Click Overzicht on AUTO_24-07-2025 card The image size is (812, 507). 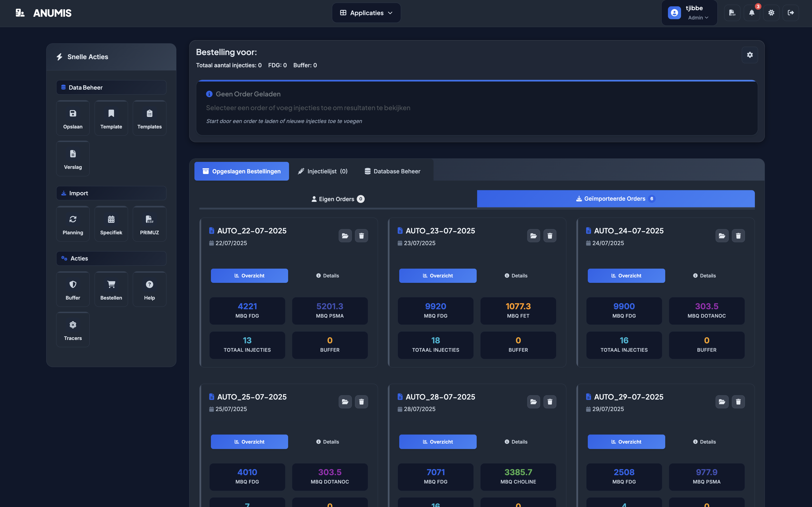[626, 276]
